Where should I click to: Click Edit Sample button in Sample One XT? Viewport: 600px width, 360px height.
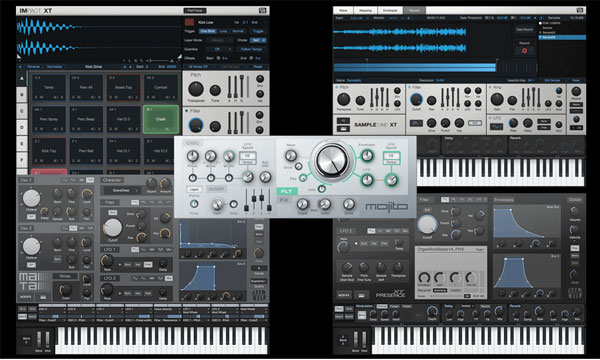[x=552, y=80]
